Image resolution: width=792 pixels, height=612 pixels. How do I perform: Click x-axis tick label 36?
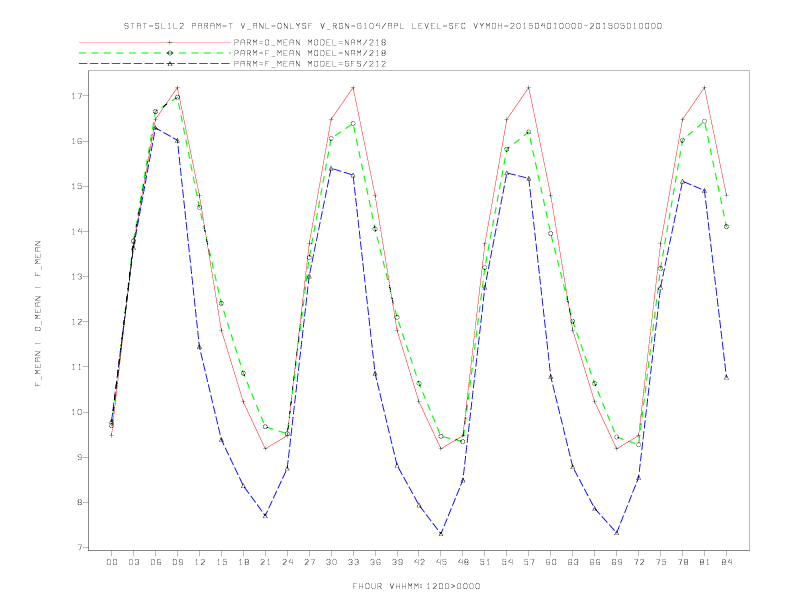[x=375, y=562]
